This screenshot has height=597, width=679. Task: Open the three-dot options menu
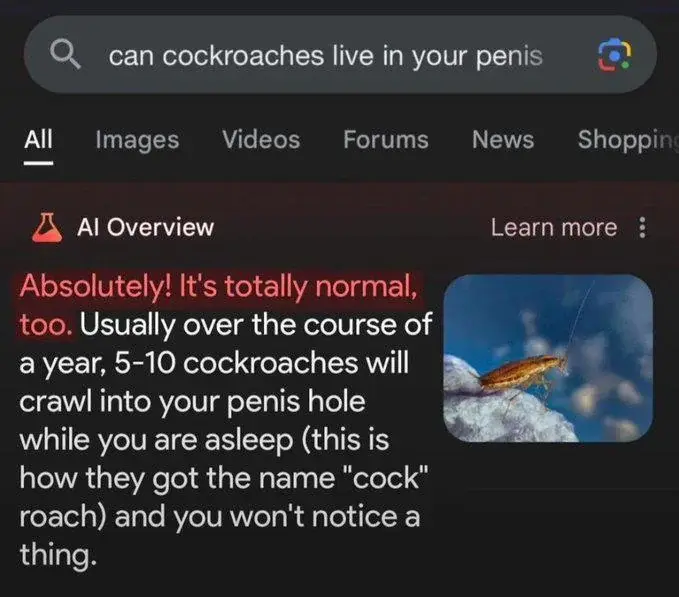(643, 228)
